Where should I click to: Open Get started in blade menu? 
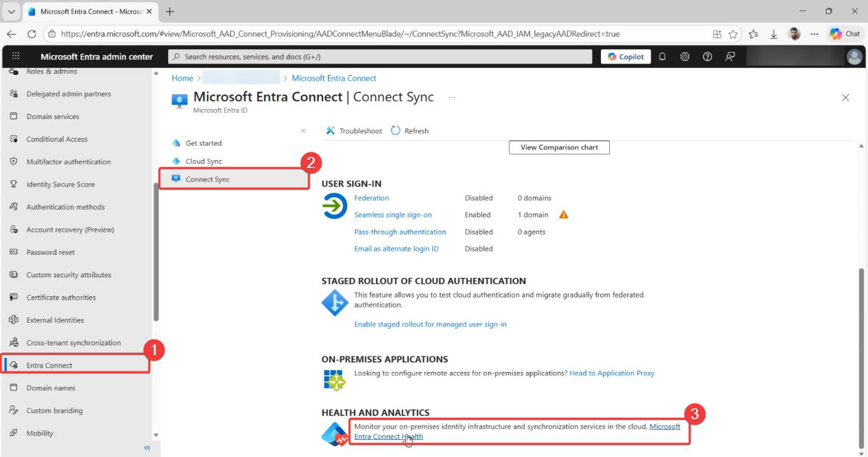pos(203,143)
